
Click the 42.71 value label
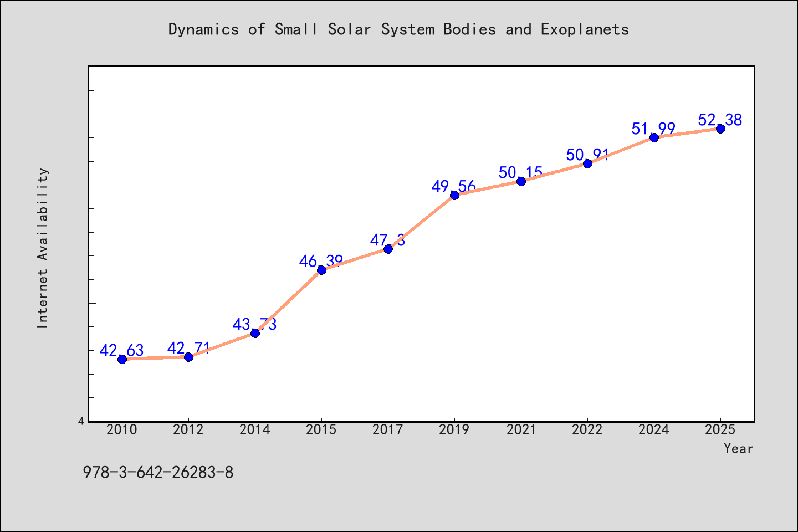(x=188, y=349)
